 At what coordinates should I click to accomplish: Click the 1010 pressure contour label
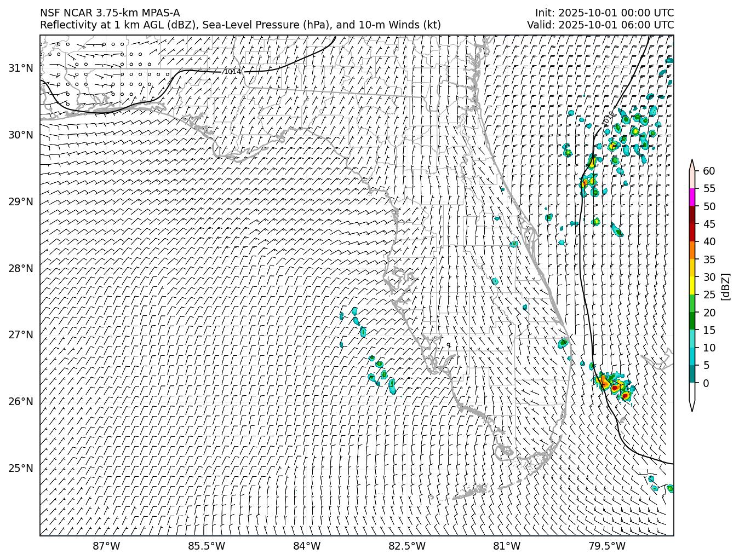(x=608, y=118)
